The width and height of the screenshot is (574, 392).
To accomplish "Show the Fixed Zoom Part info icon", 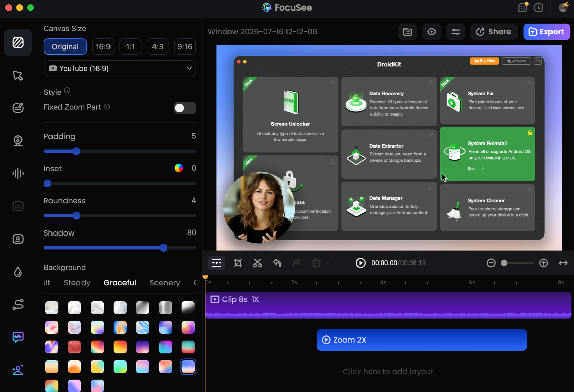I will coord(107,107).
